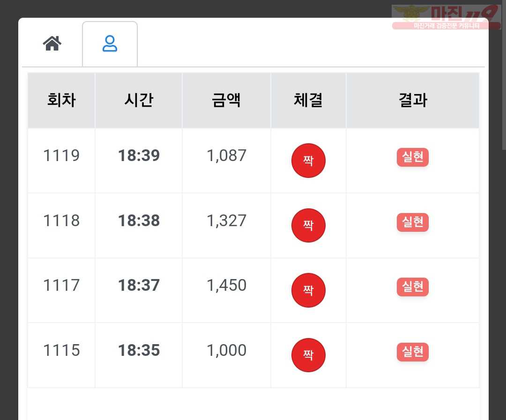This screenshot has width=506, height=420.
Task: Click the red 짝 circle for round 1119
Action: pos(308,160)
